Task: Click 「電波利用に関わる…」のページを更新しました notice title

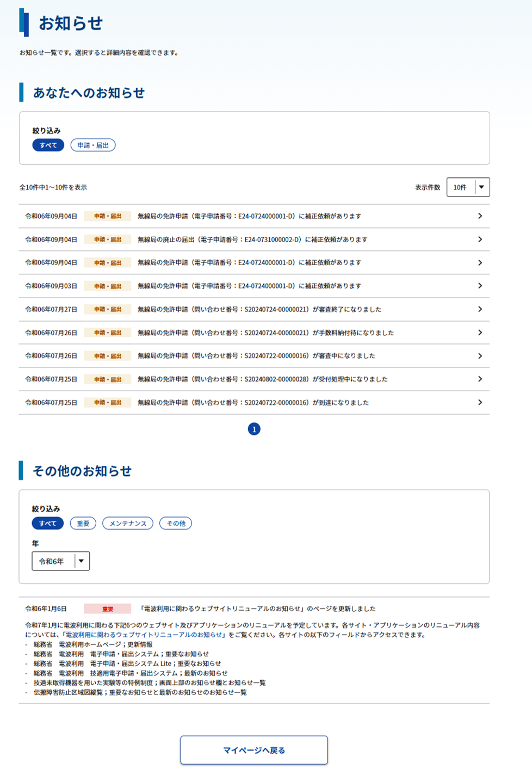Action: 258,609
